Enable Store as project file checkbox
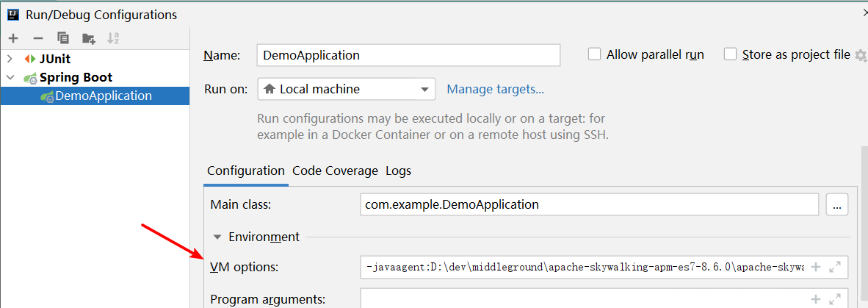 730,54
